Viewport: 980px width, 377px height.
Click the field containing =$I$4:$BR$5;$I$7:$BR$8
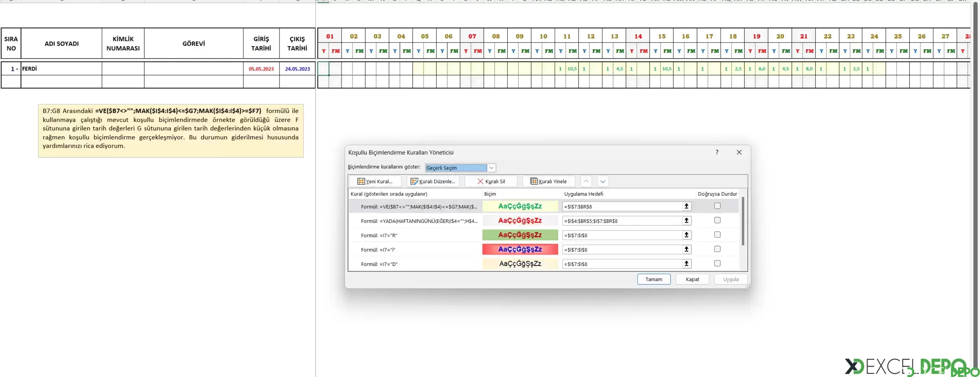click(622, 221)
